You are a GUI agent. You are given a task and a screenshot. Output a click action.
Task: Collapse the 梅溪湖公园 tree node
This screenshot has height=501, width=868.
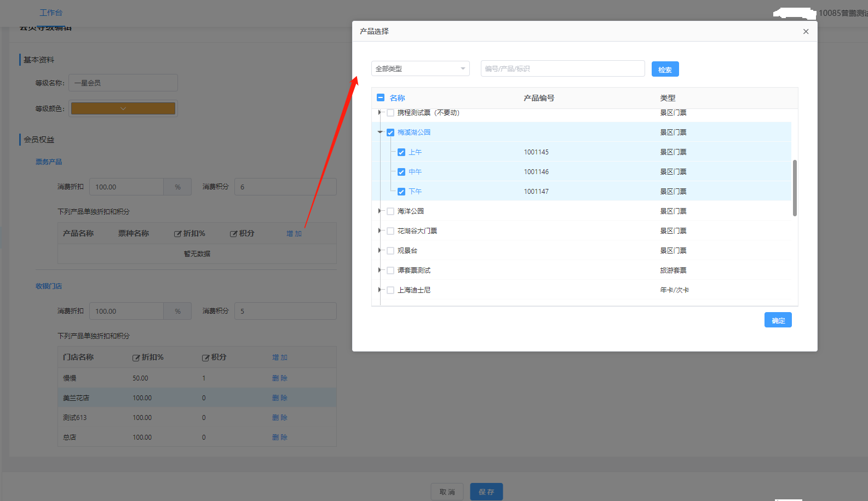point(380,132)
